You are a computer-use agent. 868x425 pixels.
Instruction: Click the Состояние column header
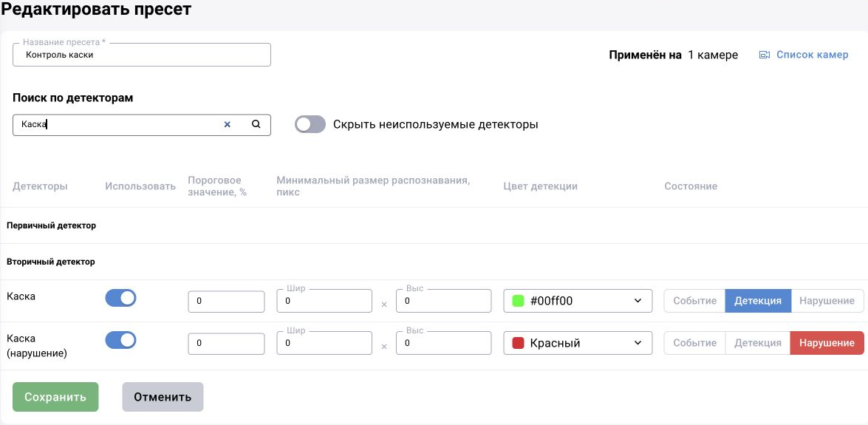[x=691, y=186]
